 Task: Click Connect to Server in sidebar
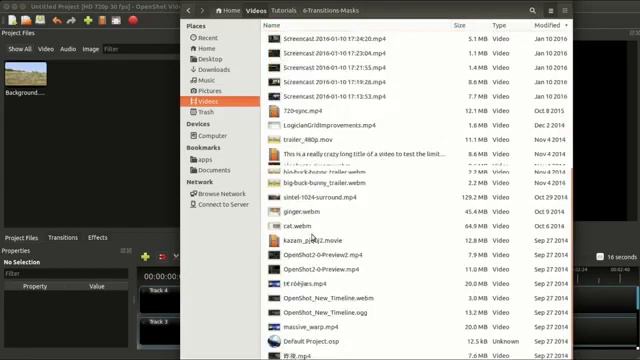(220, 204)
